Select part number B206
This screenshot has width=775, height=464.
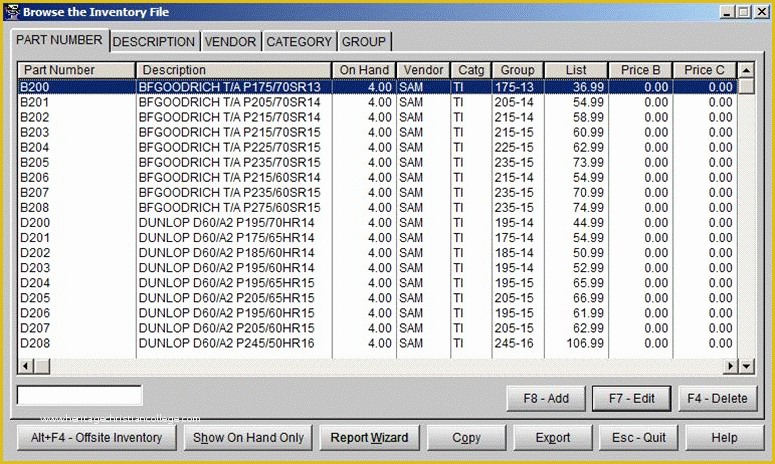pyautogui.click(x=35, y=177)
